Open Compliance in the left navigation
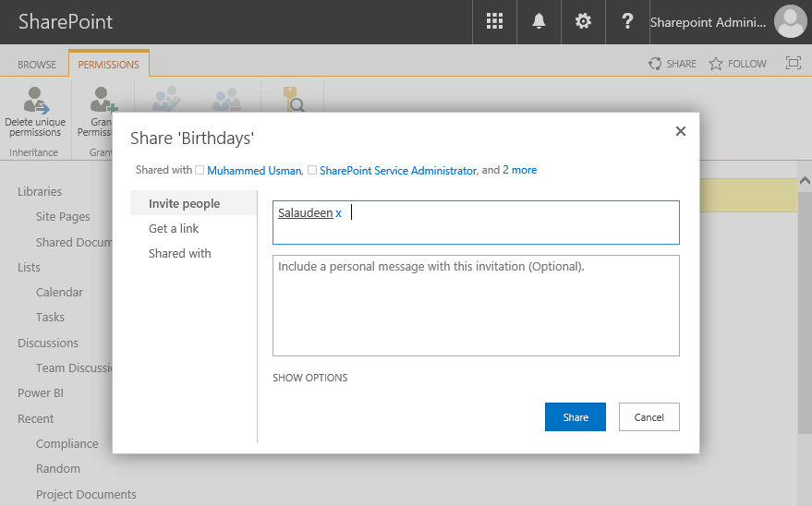This screenshot has width=812, height=506. 67,443
